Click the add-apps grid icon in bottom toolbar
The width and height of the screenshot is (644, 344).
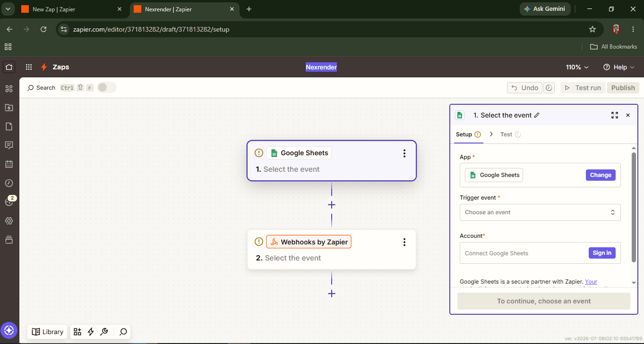click(77, 332)
